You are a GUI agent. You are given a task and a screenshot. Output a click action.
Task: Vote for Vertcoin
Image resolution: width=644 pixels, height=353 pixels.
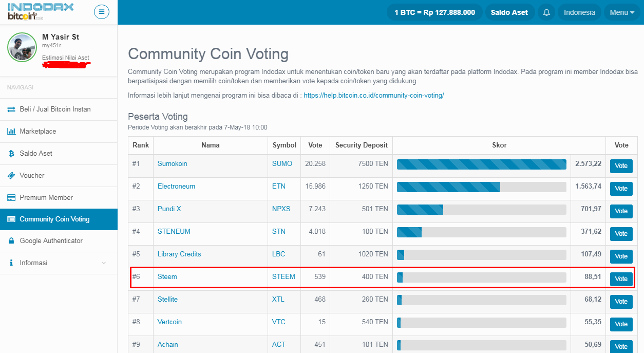[621, 324]
